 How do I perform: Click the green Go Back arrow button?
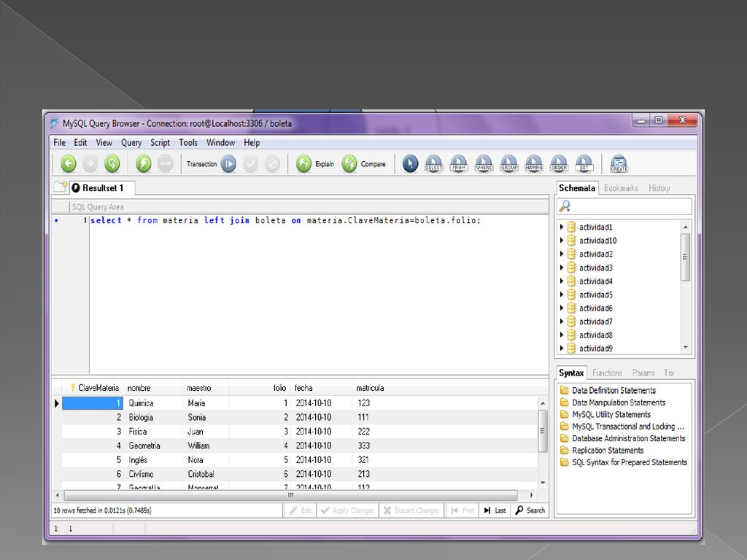68,164
